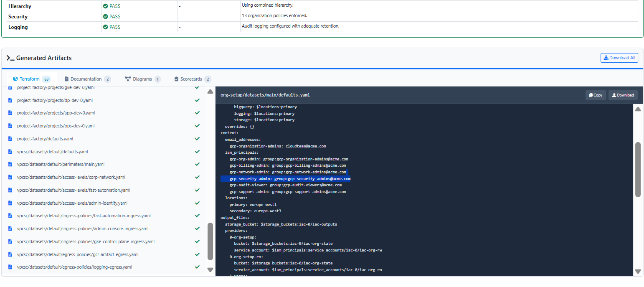
Task: Click the PASS check icon on the Security row
Action: [x=104, y=16]
